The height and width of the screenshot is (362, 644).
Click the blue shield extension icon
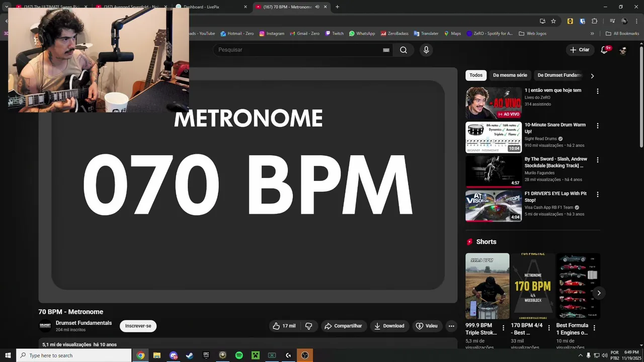[x=582, y=21]
